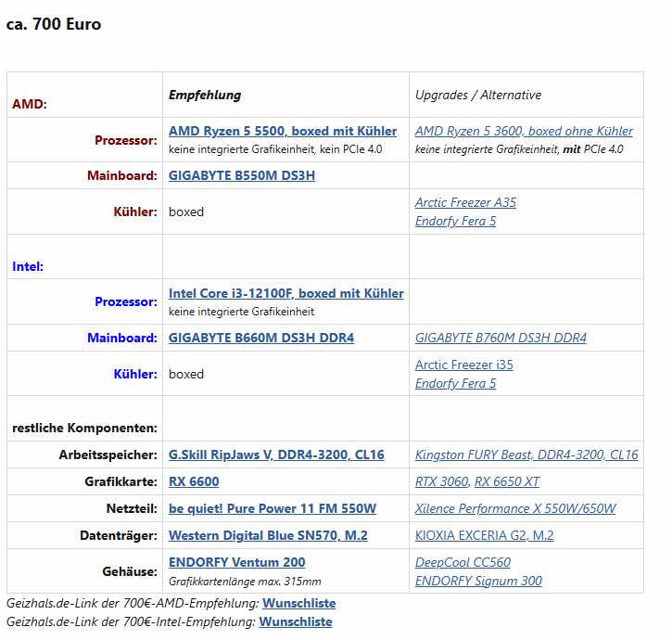Click 'keine integrierte Grafikeinheit' under i3-12100F
Image resolution: width=672 pixels, height=640 pixels.
click(241, 312)
